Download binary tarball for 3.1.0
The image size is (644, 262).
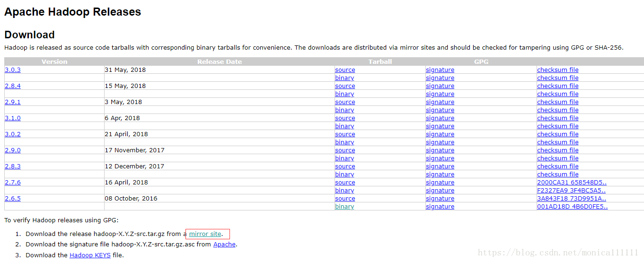tap(344, 126)
